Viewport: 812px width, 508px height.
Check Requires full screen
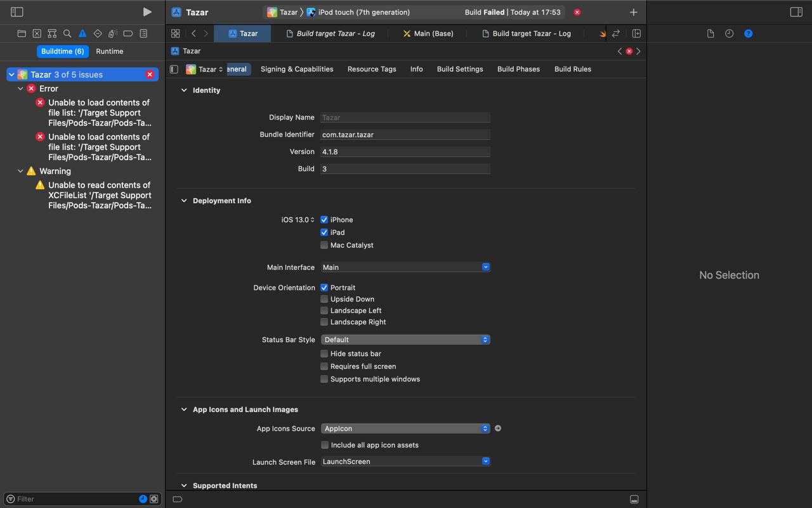324,366
